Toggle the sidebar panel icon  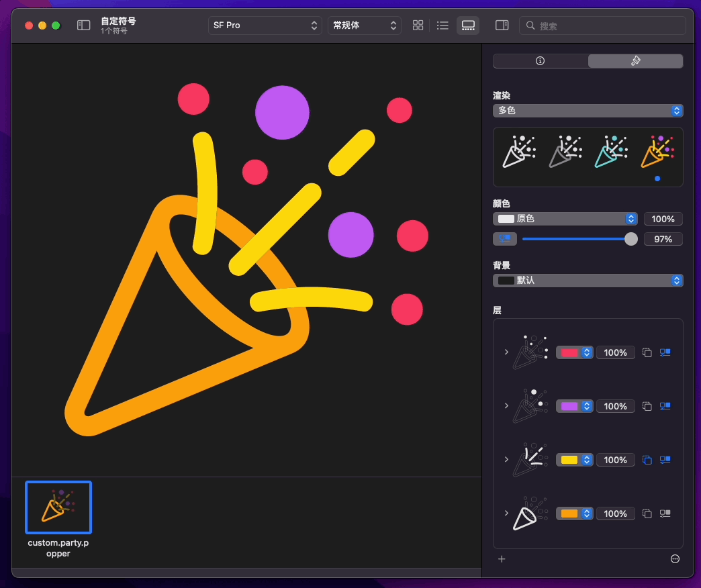(x=84, y=26)
